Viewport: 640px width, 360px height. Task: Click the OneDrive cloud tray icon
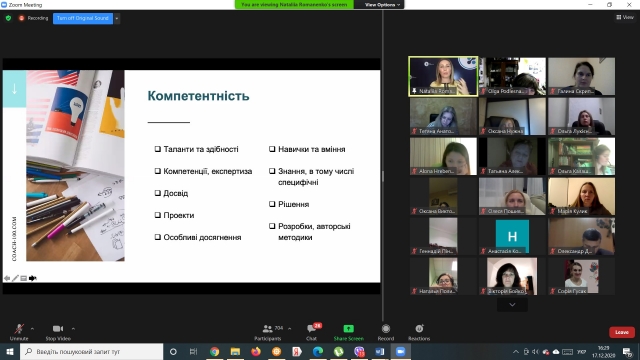[x=556, y=351]
